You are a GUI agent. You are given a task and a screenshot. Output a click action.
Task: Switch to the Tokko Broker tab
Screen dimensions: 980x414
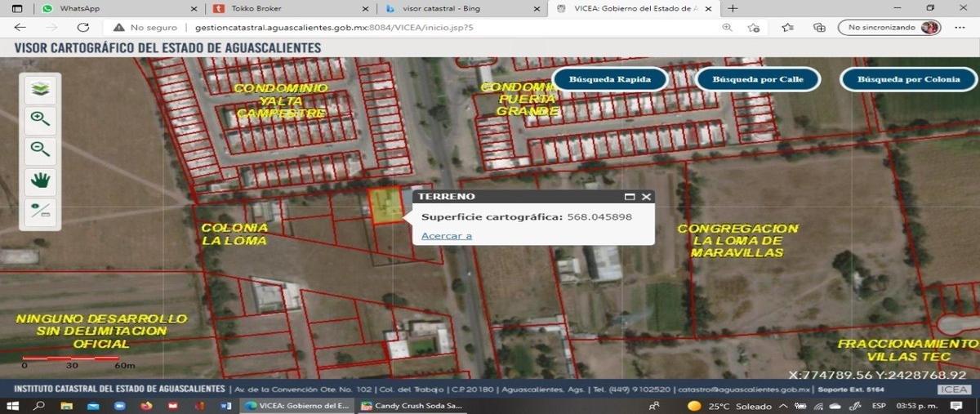coord(290,8)
